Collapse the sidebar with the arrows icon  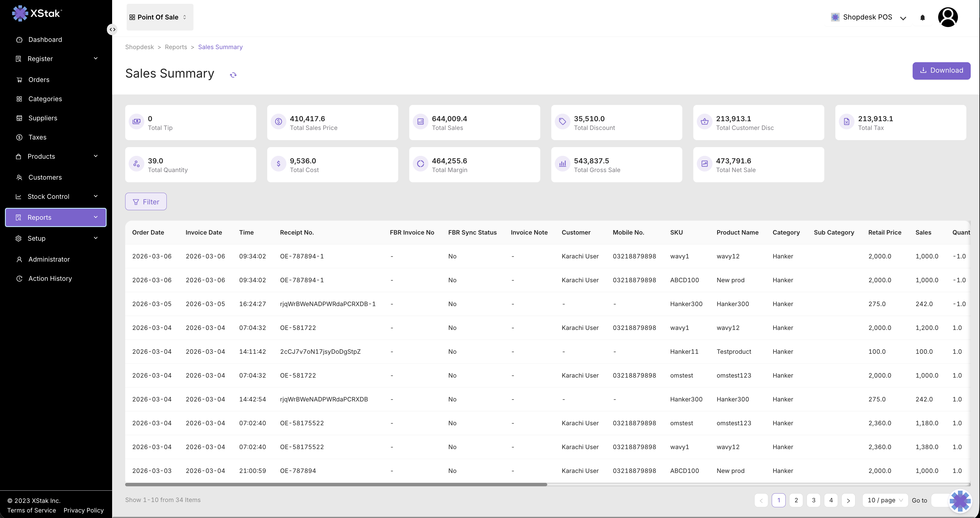[112, 29]
